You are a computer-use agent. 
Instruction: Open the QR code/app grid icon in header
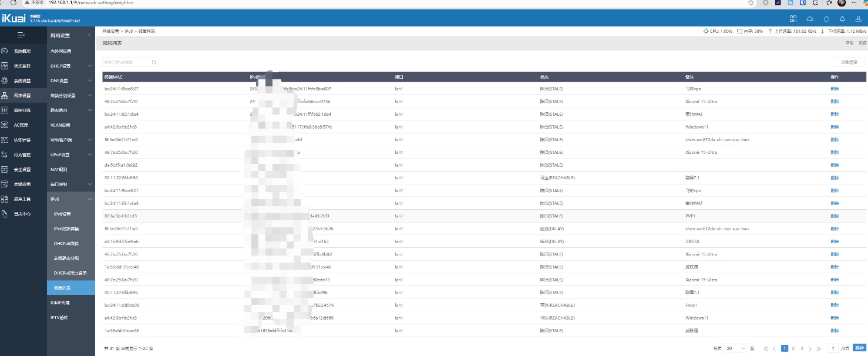793,19
